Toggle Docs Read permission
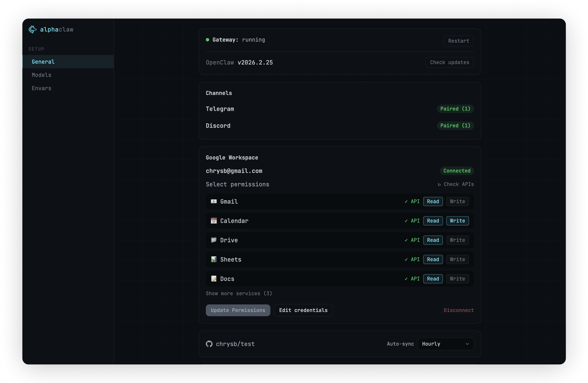This screenshot has width=588, height=383. point(433,279)
